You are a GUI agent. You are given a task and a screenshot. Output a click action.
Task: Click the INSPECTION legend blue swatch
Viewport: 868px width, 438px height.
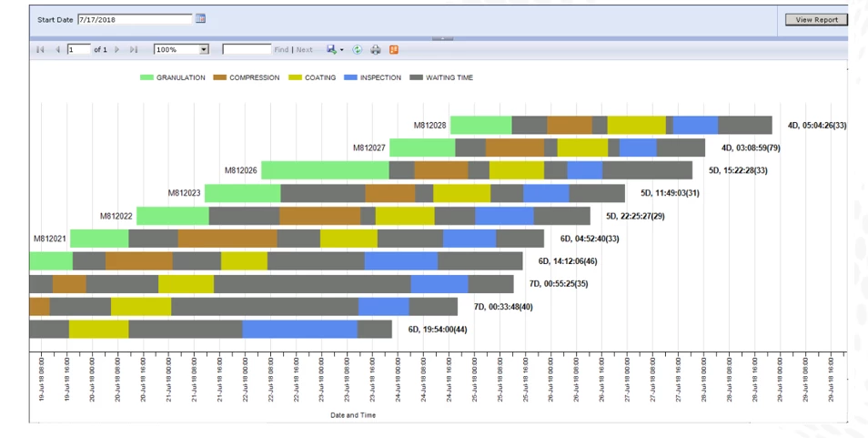coord(350,77)
